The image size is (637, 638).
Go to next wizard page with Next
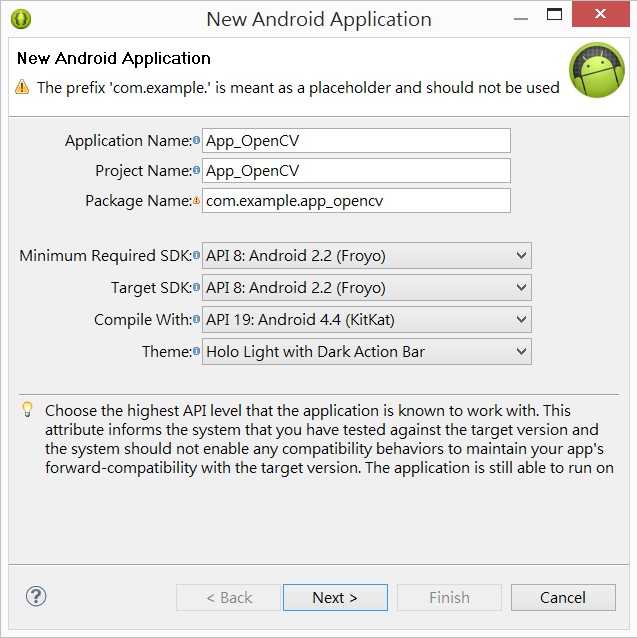[x=335, y=598]
